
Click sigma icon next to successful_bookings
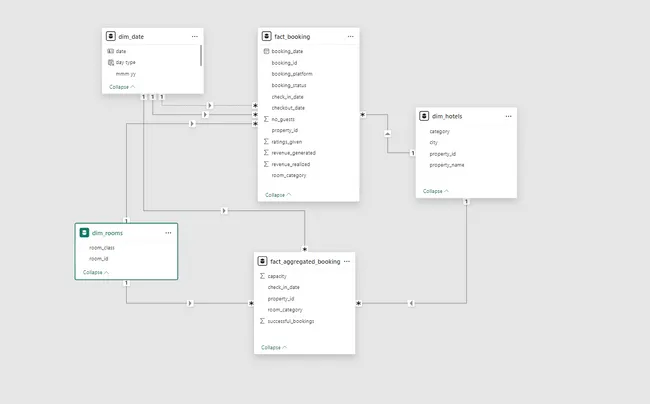pos(262,321)
